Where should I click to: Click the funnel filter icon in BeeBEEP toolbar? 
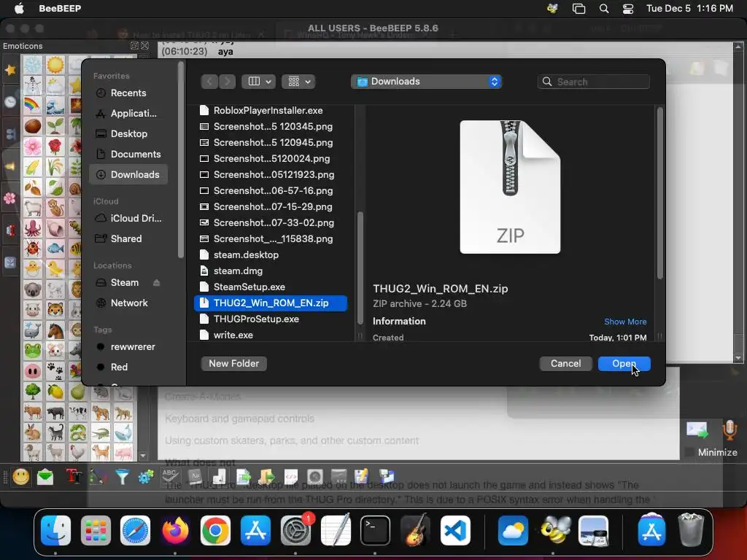click(x=123, y=477)
